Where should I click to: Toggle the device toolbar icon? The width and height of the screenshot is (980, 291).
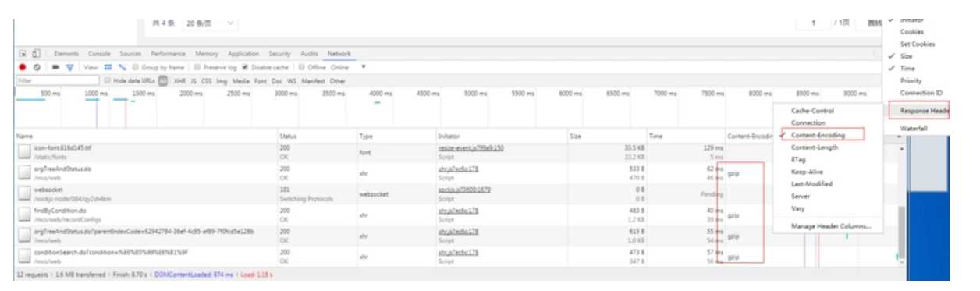tap(36, 54)
